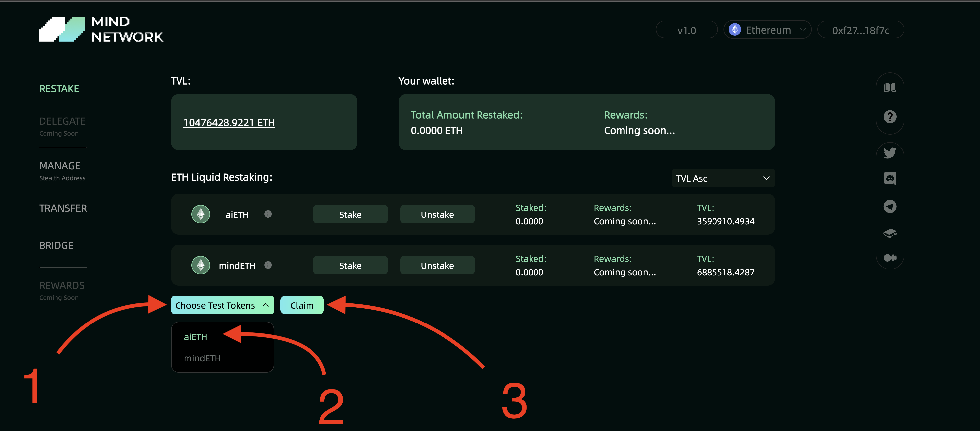Click the mindETH info icon
Image resolution: width=980 pixels, height=431 pixels.
click(268, 265)
